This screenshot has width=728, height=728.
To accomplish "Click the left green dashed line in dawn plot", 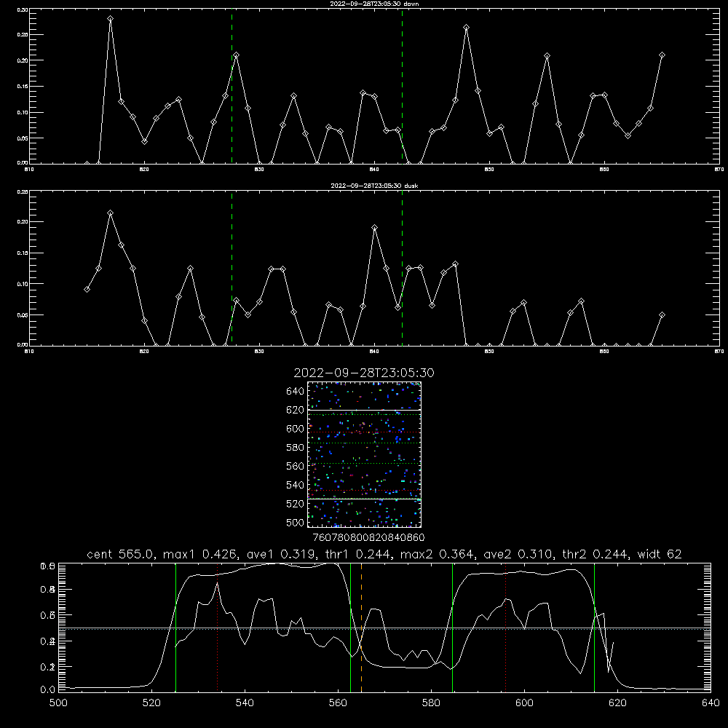I will point(232,86).
